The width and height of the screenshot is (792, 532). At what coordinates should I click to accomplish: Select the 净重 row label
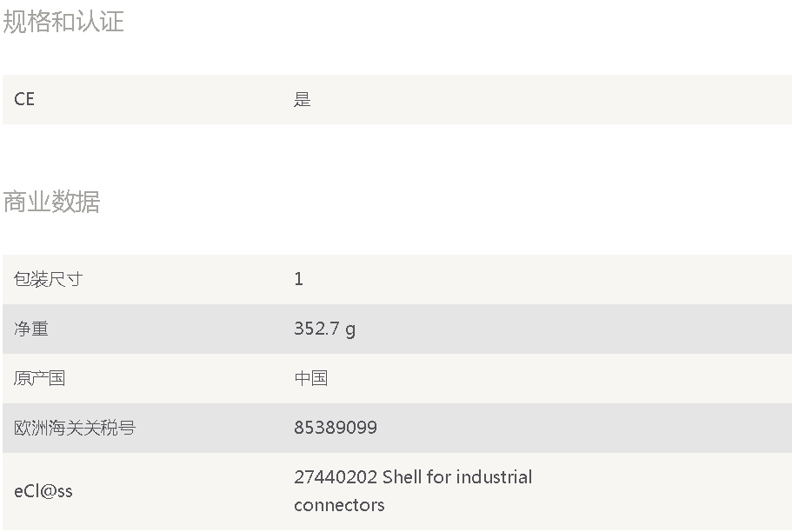(30, 329)
